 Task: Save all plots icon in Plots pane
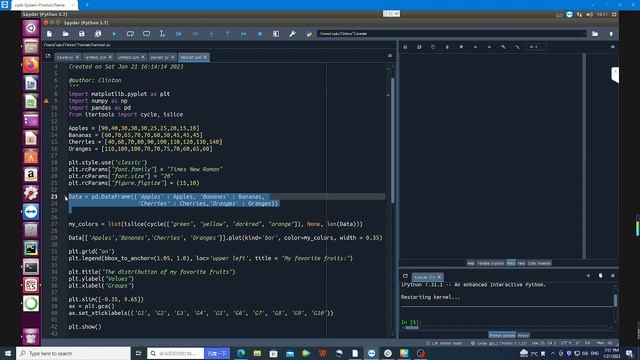coord(419,47)
